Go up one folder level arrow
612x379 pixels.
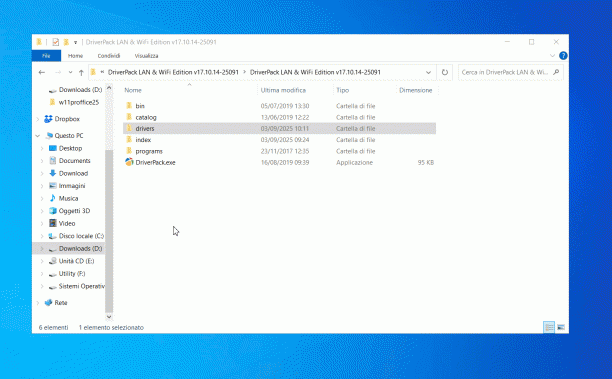click(x=81, y=72)
